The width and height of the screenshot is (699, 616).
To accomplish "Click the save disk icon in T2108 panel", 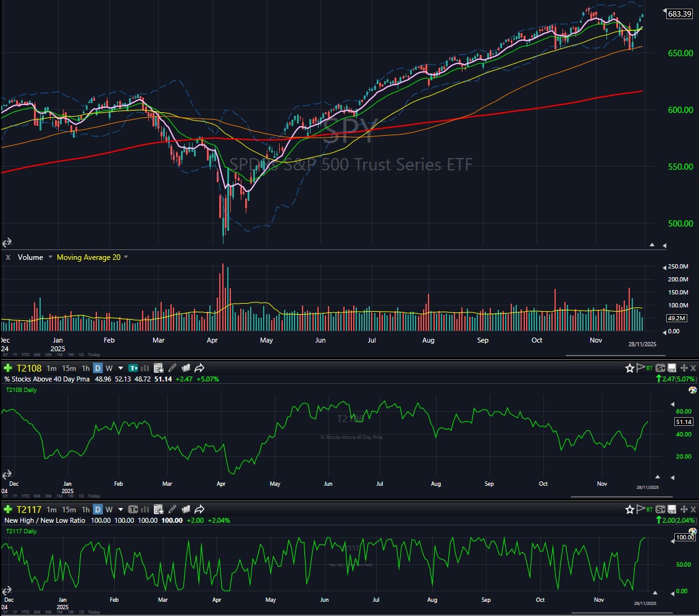I will 672,368.
